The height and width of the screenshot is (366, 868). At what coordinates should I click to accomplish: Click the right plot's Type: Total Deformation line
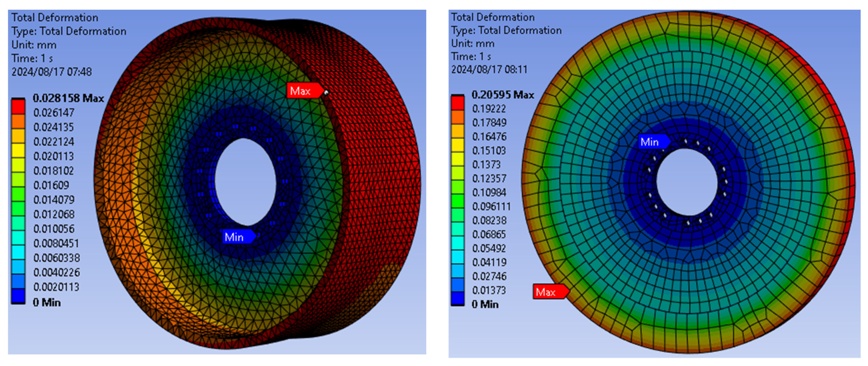coord(506,30)
